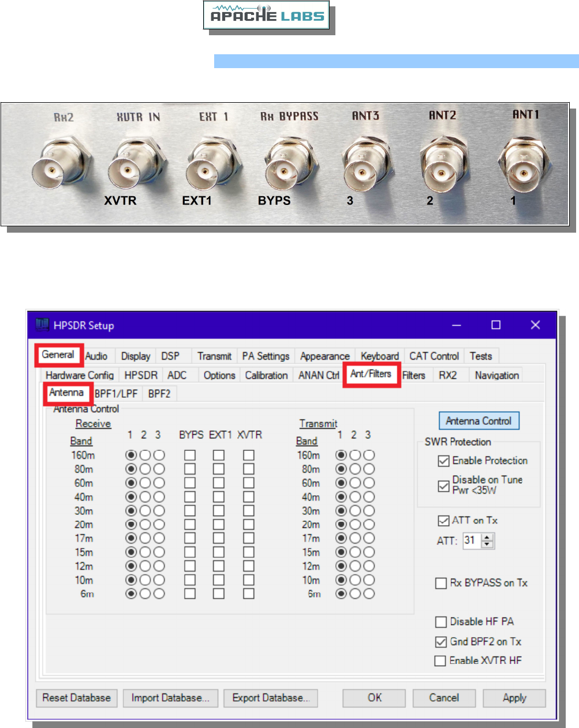Select transmit antenna 3 for 60m
The image size is (579, 728).
click(x=369, y=483)
